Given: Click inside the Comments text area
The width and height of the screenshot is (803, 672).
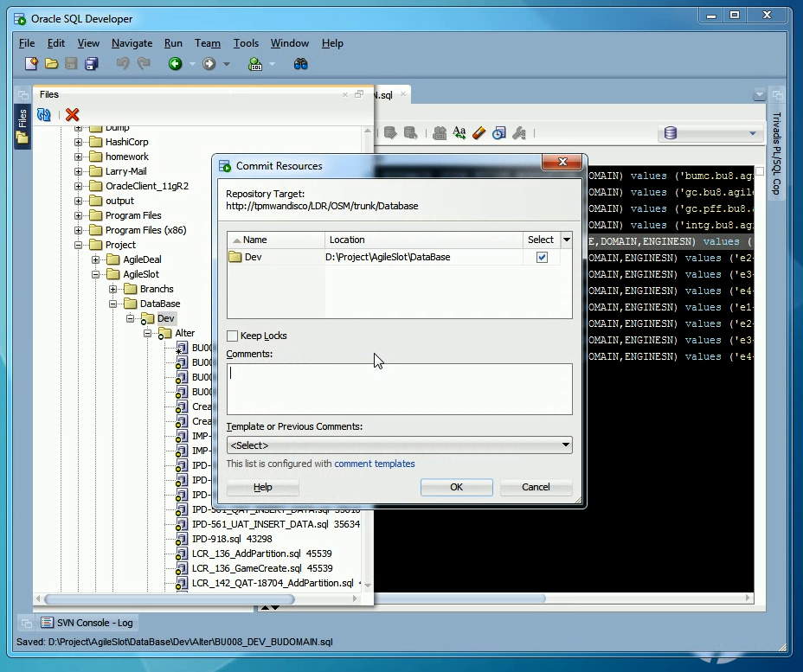Looking at the screenshot, I should tap(400, 389).
